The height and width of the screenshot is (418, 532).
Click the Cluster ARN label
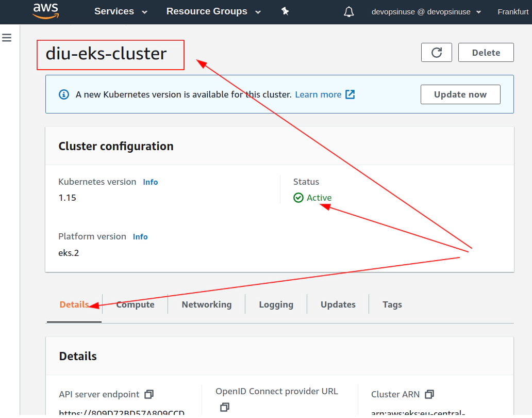point(395,394)
